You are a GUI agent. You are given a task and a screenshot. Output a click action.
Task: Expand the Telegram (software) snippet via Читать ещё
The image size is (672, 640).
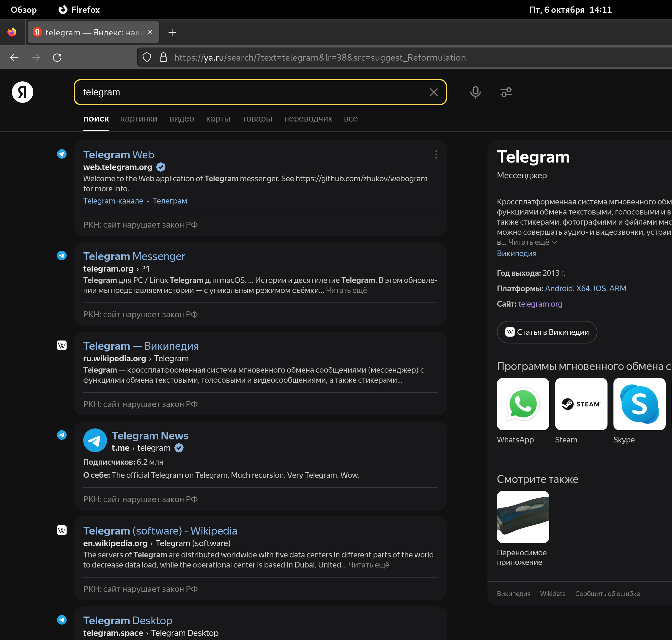pos(369,565)
